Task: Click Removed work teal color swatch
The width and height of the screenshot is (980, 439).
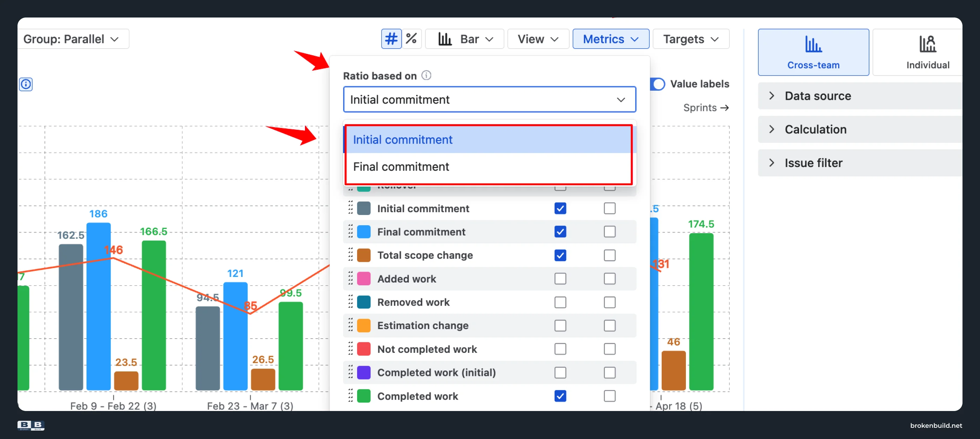Action: click(x=364, y=302)
